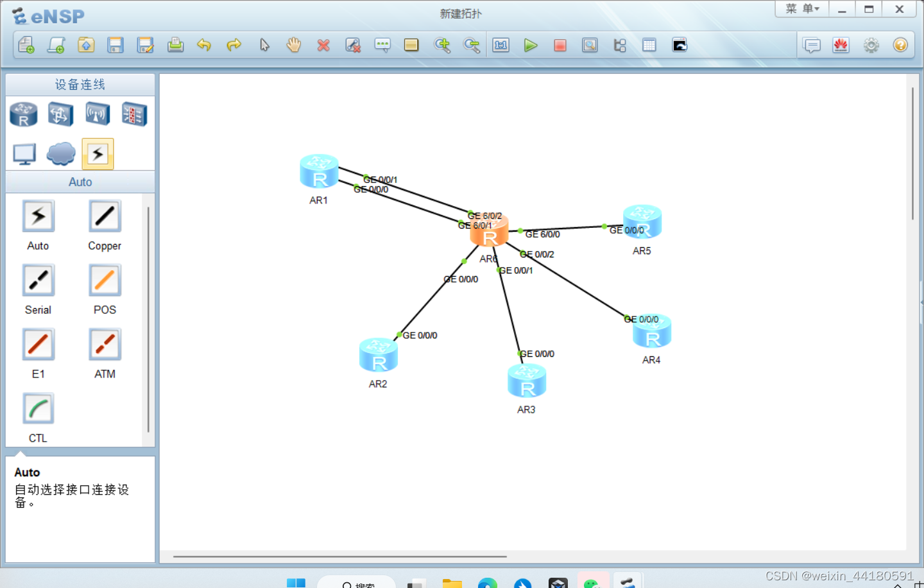Select the WLAN device icon
This screenshot has height=588, width=924.
(x=97, y=114)
